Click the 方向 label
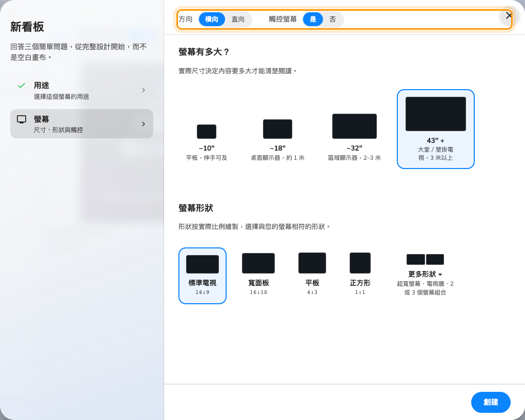Image resolution: width=525 pixels, height=420 pixels. click(186, 19)
